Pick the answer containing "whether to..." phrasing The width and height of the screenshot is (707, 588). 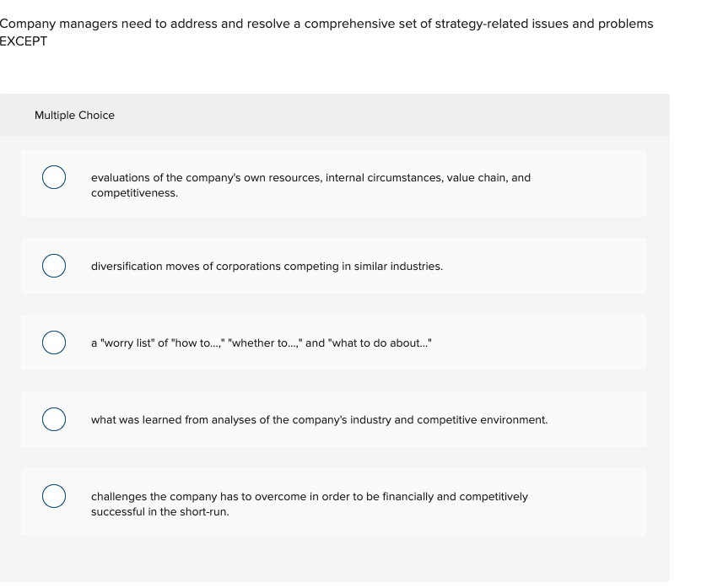point(260,343)
